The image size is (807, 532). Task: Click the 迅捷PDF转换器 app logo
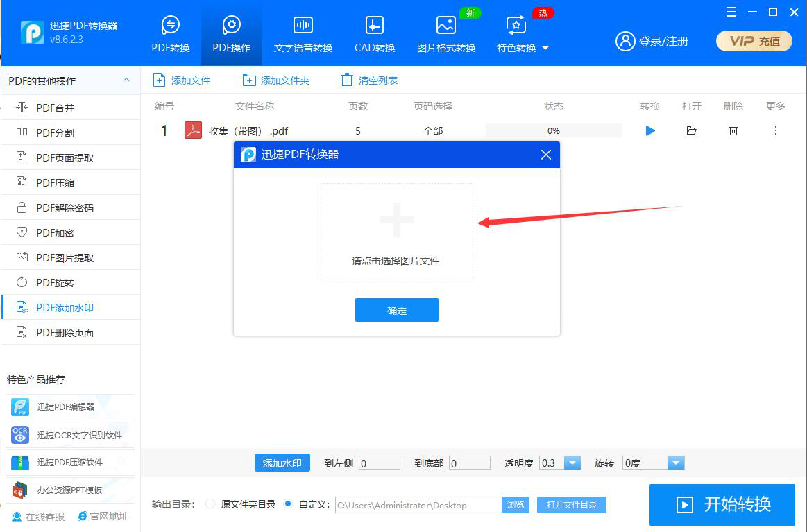click(32, 33)
